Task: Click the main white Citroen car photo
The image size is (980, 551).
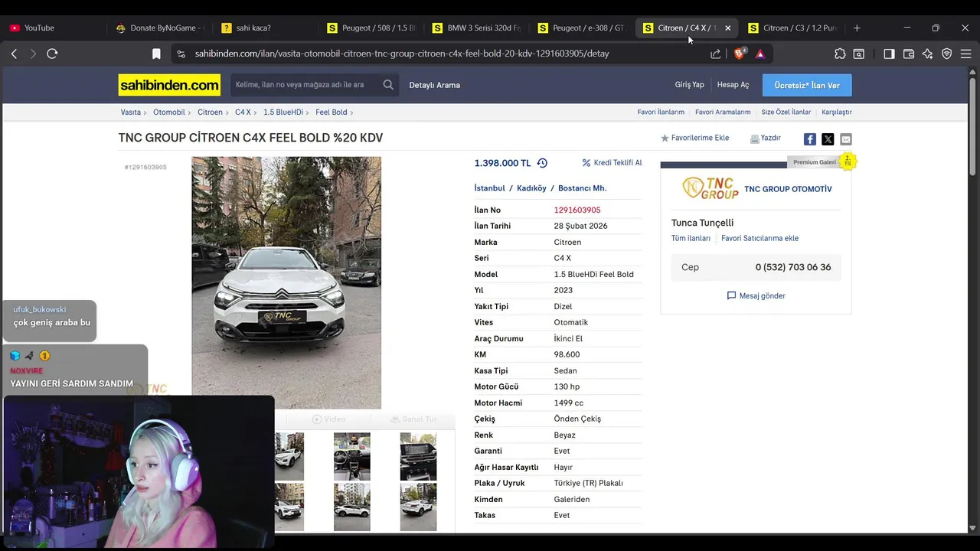Action: click(286, 282)
